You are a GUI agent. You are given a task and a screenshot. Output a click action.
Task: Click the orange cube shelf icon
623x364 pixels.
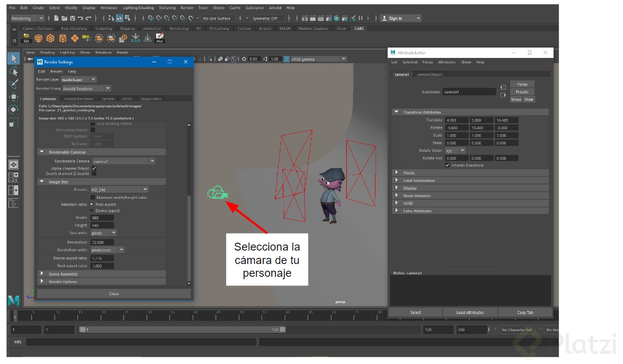point(51,38)
